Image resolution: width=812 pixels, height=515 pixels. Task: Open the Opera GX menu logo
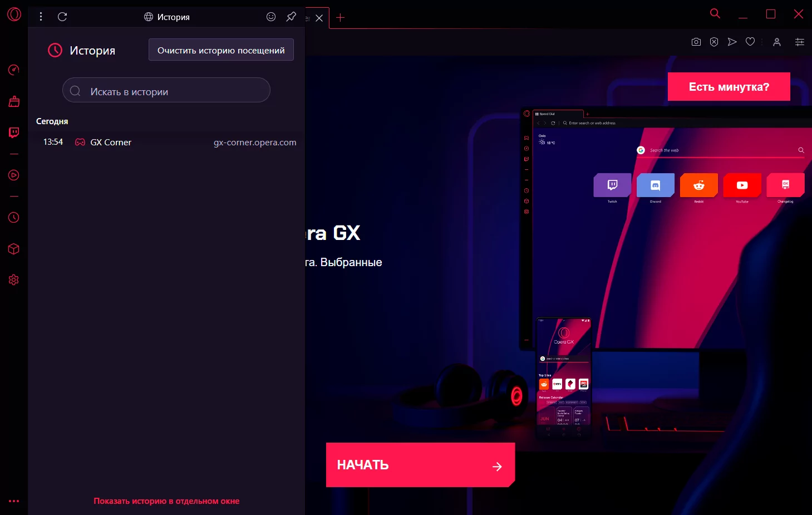(x=14, y=14)
